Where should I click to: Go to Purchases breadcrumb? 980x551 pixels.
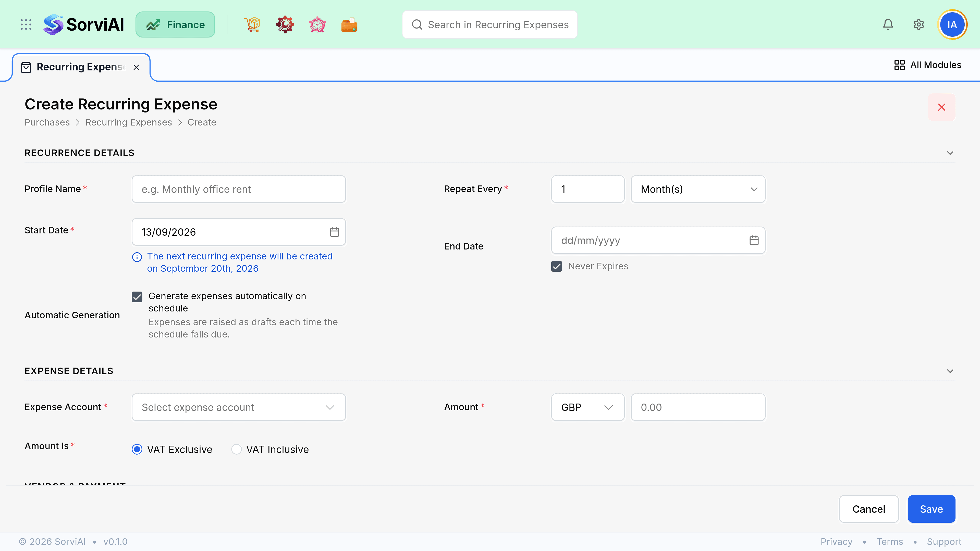coord(47,122)
